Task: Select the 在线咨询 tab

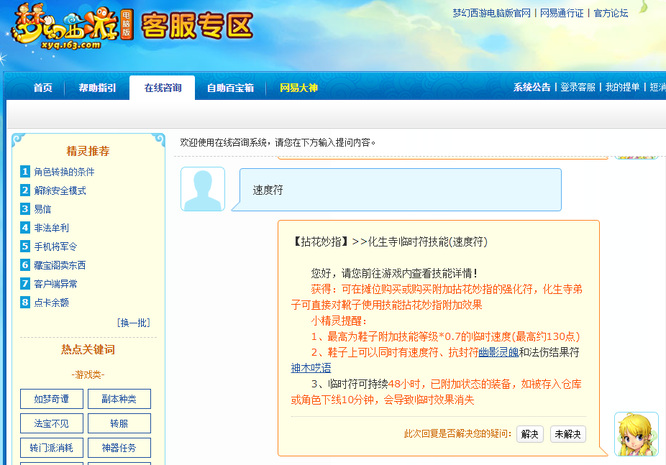Action: pyautogui.click(x=163, y=88)
